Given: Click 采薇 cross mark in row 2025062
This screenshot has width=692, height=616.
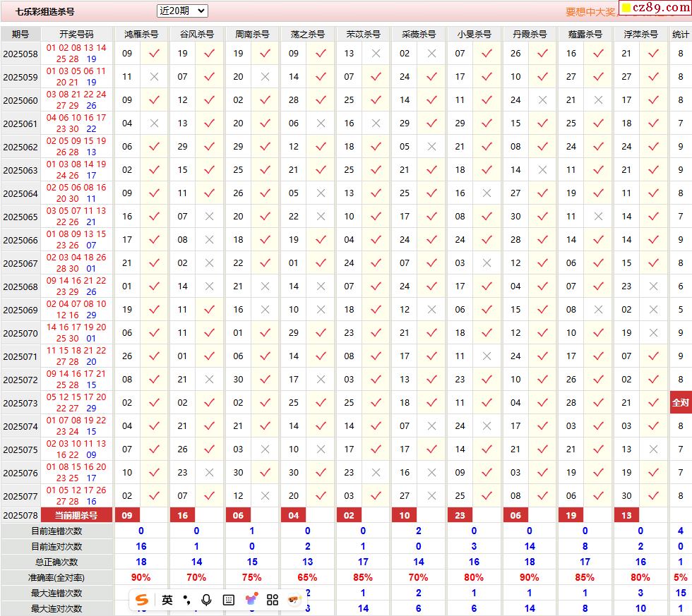Looking at the screenshot, I should [x=431, y=146].
